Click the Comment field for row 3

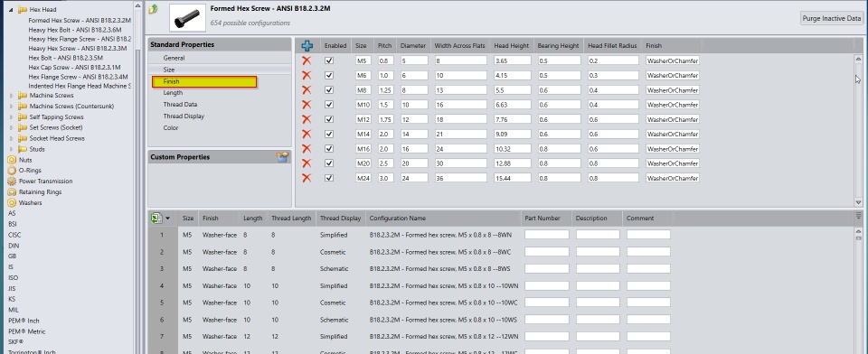point(648,269)
